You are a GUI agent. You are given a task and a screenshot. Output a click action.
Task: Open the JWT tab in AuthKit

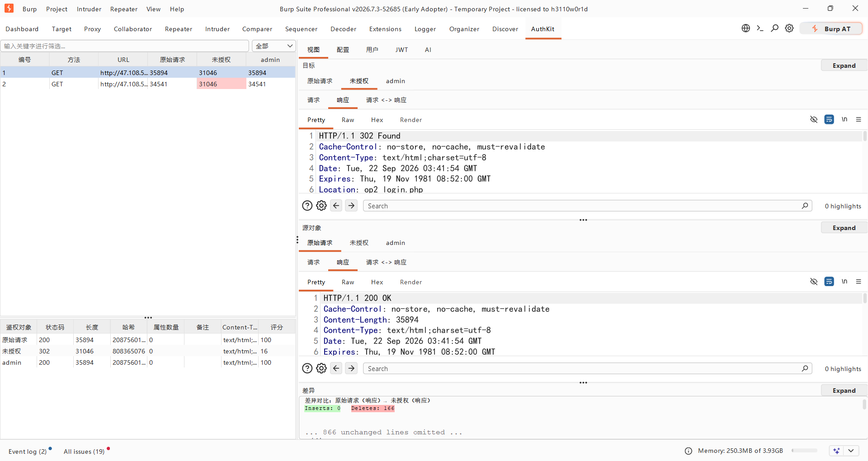point(401,50)
